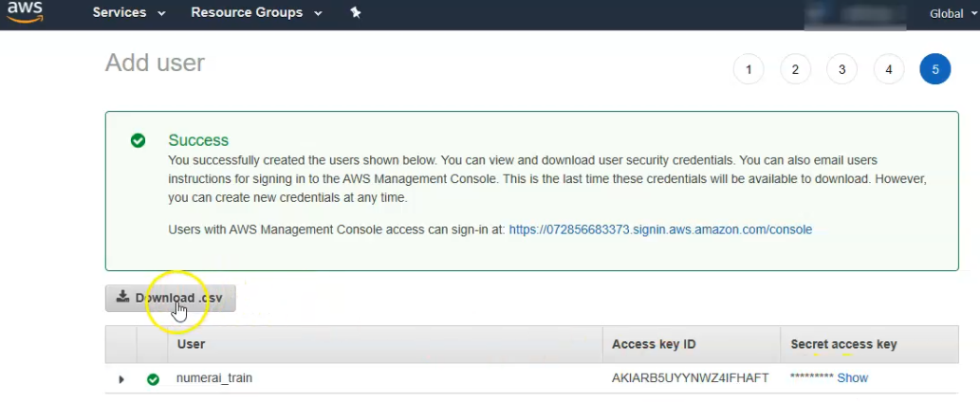
Task: Select the highlighted step 5 circle
Action: point(935,69)
